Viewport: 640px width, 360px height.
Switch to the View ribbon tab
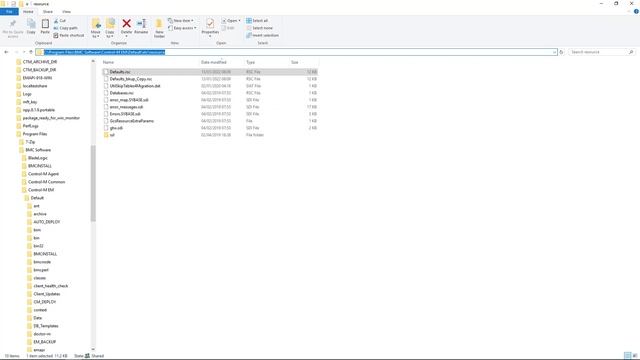click(x=67, y=11)
